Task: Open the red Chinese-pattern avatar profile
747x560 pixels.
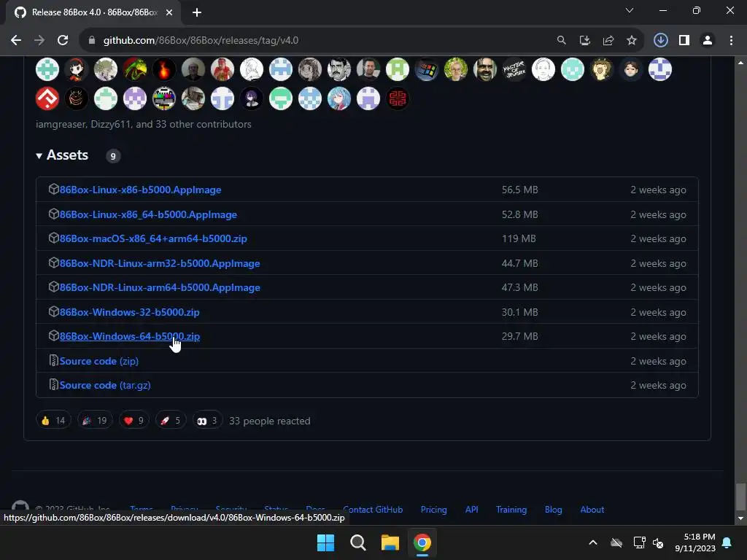Action: pos(398,98)
